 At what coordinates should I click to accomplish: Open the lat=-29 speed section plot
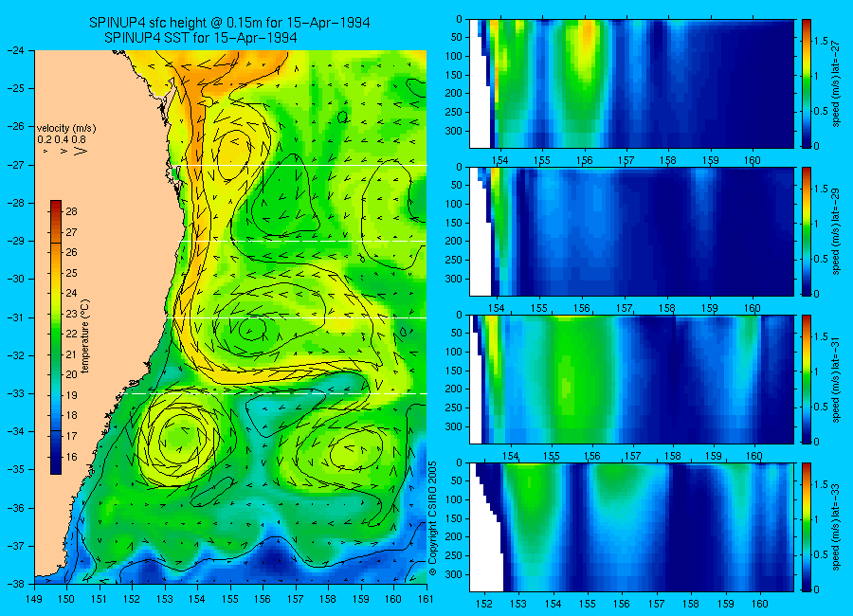(x=631, y=232)
